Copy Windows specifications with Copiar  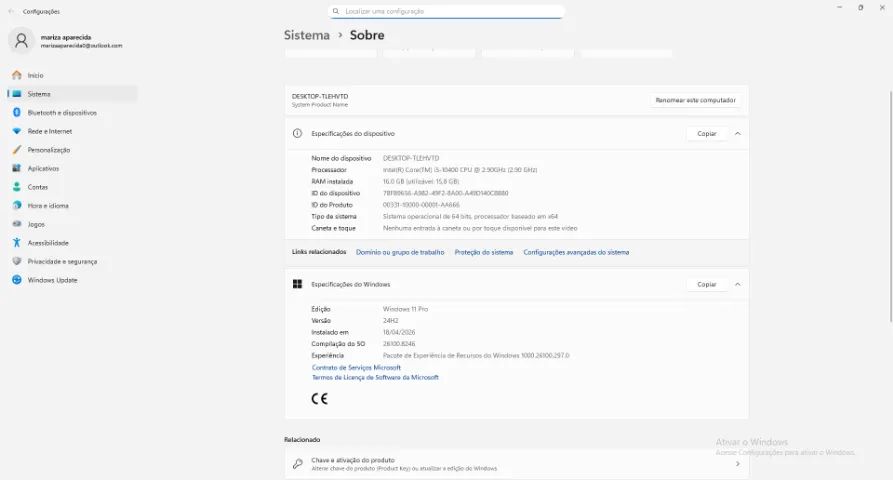click(707, 284)
